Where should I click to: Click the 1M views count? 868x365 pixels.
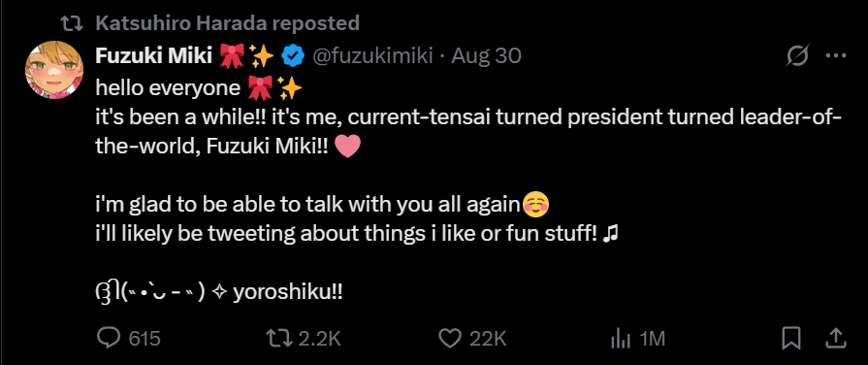(652, 339)
